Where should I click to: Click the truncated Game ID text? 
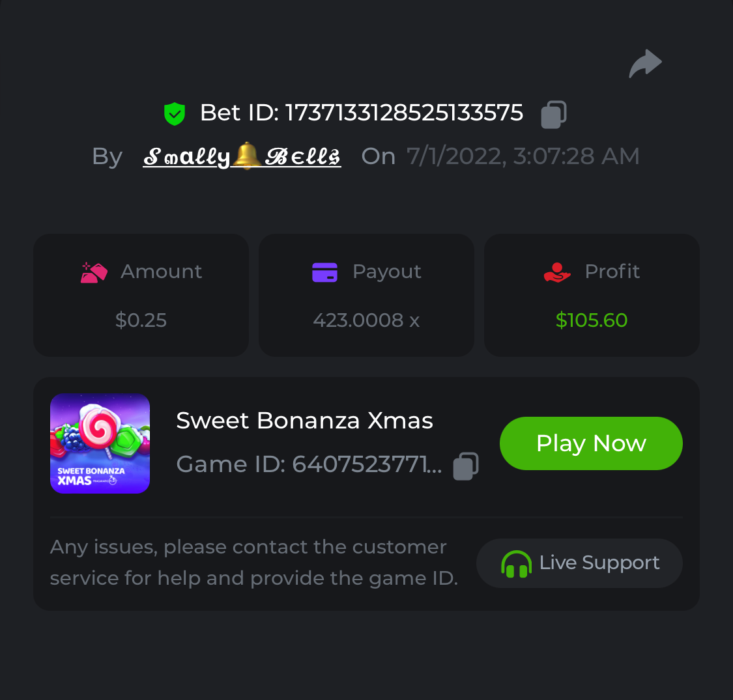click(x=309, y=464)
